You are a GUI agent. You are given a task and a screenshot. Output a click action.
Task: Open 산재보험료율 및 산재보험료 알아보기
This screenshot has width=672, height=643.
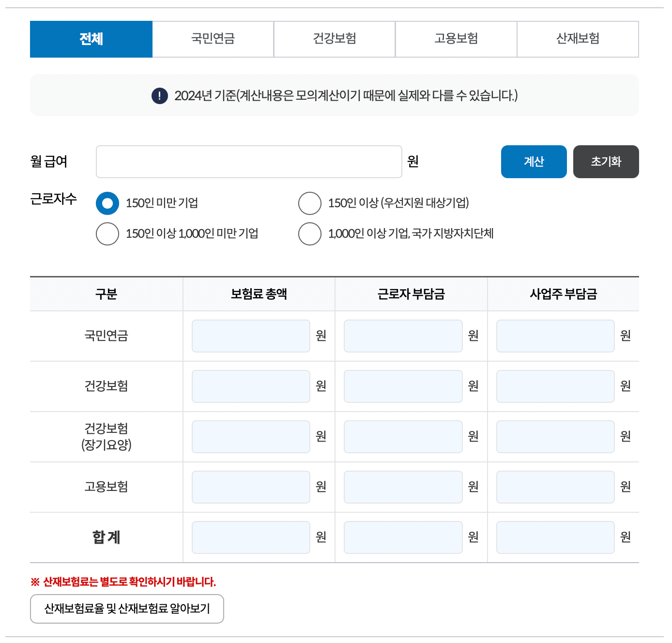pyautogui.click(x=127, y=609)
